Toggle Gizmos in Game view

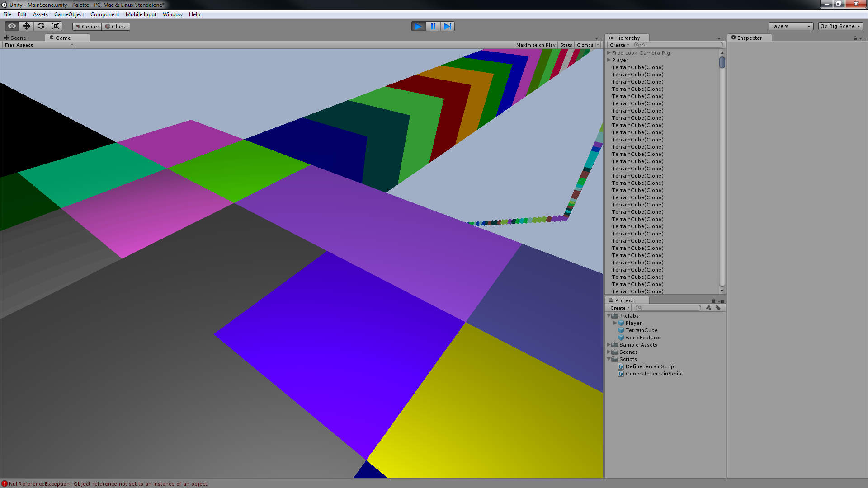585,45
